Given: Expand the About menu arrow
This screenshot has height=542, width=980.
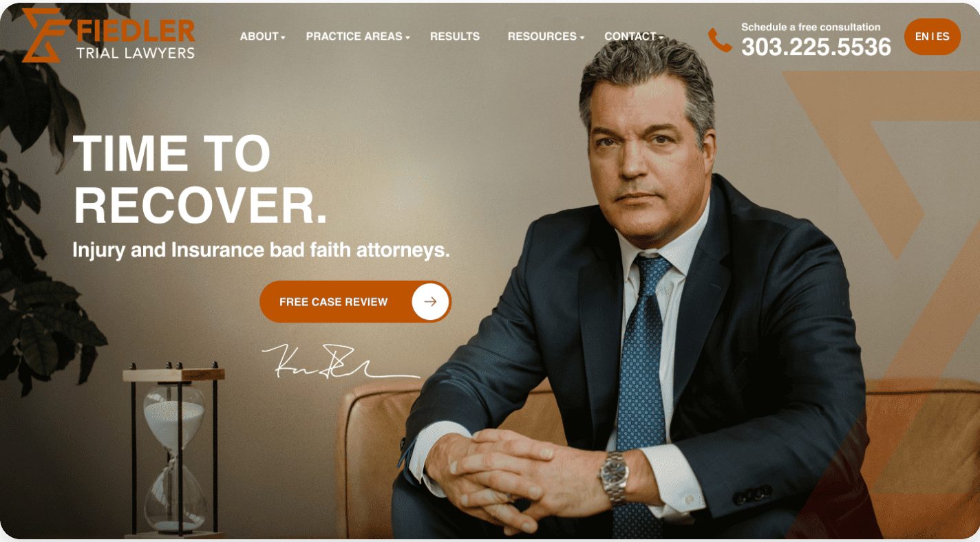Looking at the screenshot, I should tap(283, 37).
